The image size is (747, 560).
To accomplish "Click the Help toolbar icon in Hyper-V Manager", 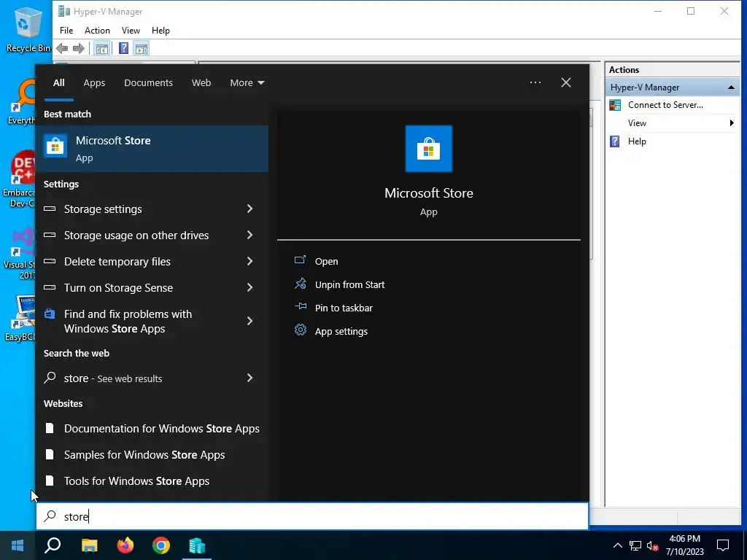I will 123,48.
